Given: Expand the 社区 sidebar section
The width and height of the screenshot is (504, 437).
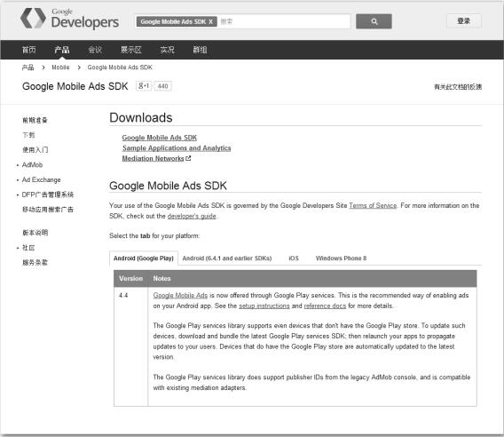Looking at the screenshot, I should (28, 248).
